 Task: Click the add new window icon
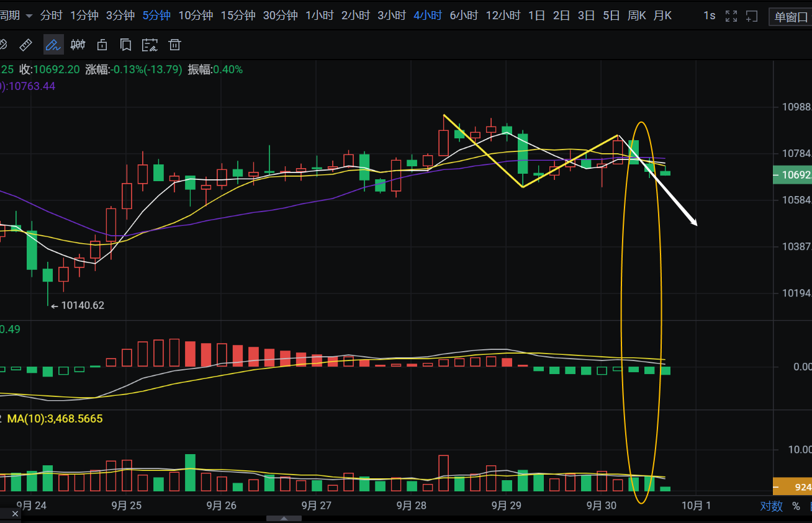coord(752,16)
